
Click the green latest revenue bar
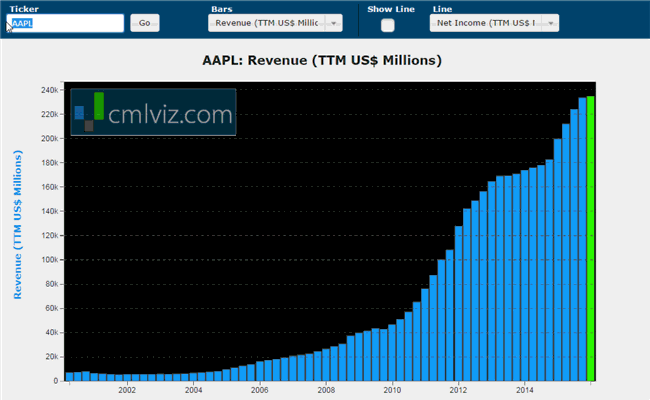pos(591,238)
